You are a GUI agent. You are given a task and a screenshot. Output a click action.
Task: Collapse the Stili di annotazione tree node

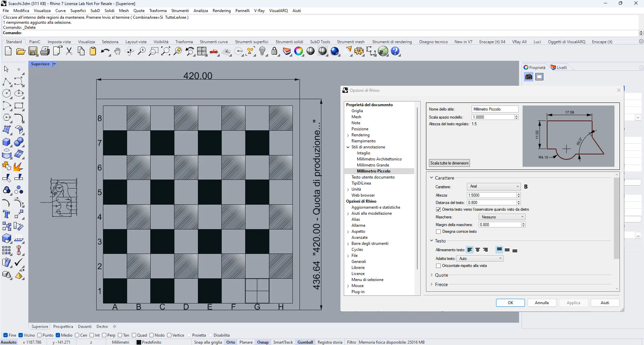click(348, 147)
